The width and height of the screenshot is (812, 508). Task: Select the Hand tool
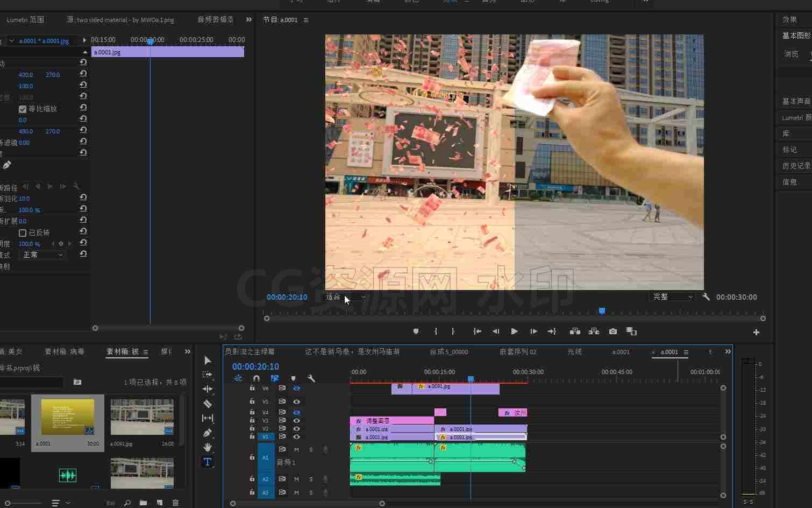[208, 447]
